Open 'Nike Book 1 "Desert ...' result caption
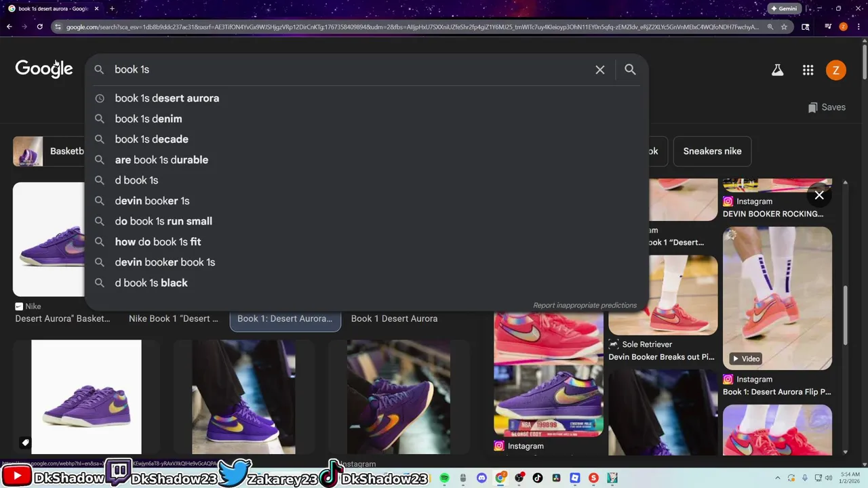Viewport: 868px width, 488px height. coord(174,319)
